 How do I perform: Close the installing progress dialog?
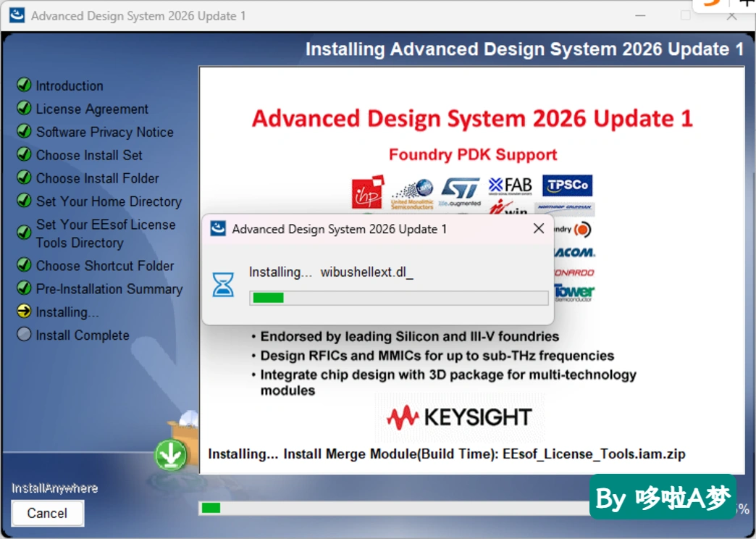(539, 228)
